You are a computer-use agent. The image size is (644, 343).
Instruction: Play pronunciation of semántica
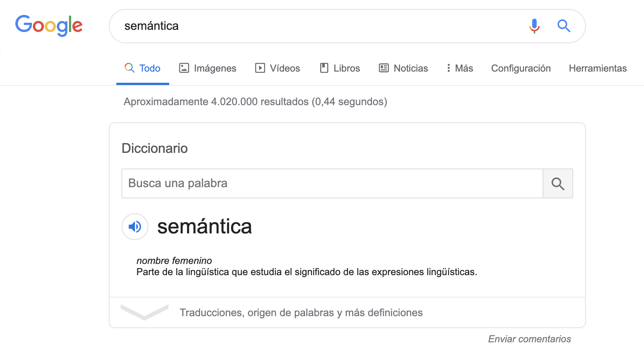click(x=135, y=226)
